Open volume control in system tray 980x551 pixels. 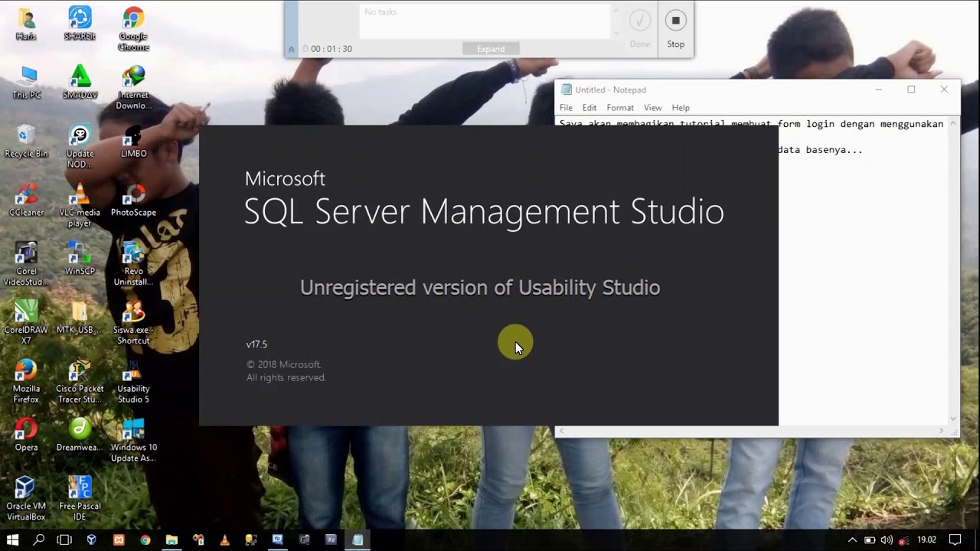click(887, 540)
